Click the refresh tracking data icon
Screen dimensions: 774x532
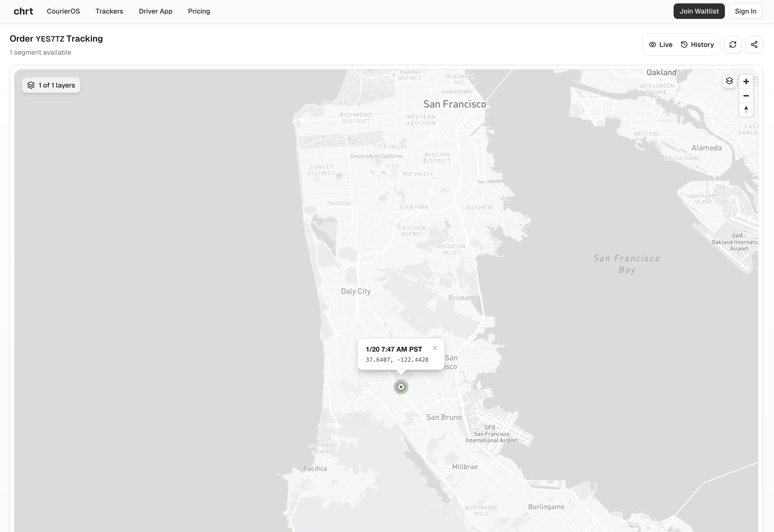click(x=733, y=44)
